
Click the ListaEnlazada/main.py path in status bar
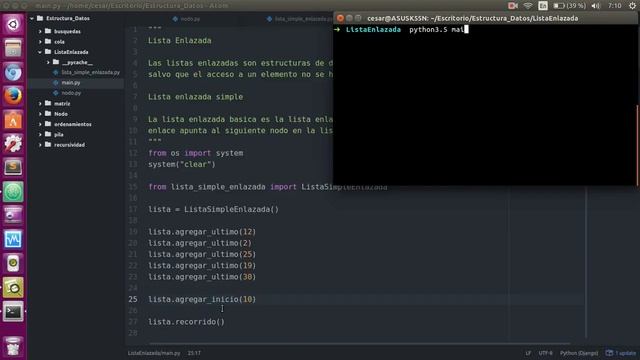pos(154,353)
